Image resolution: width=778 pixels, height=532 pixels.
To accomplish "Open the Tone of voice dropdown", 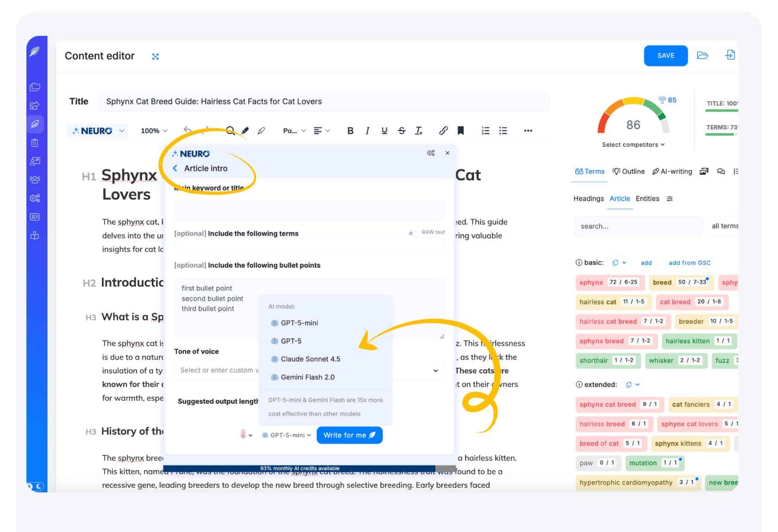I will pos(434,370).
